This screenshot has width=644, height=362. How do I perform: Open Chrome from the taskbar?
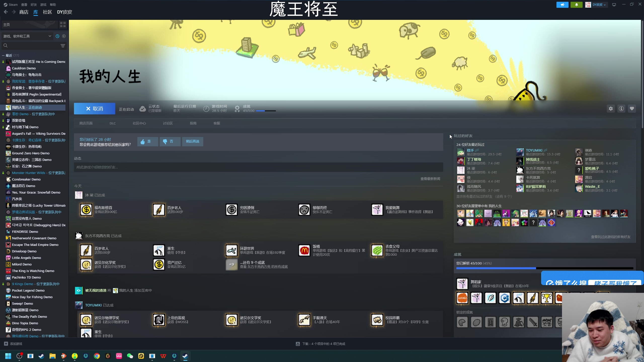[97, 356]
